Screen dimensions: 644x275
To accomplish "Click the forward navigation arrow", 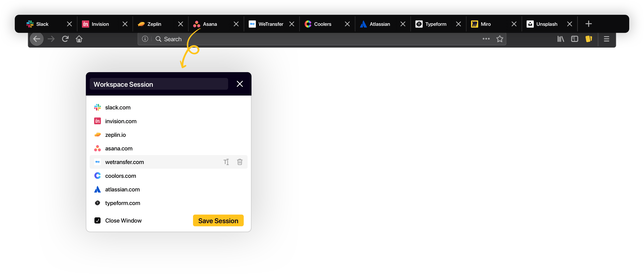I will pyautogui.click(x=51, y=39).
